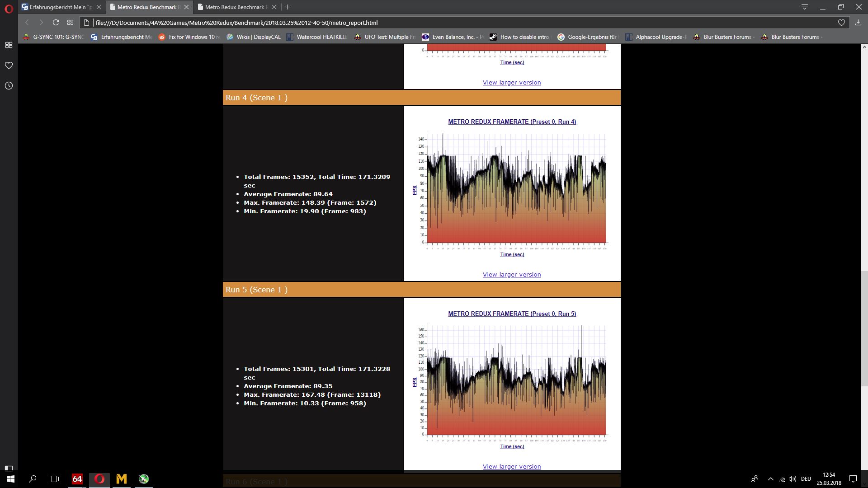The height and width of the screenshot is (488, 868).
Task: Add page to bookmarks heart icon
Action: [841, 23]
